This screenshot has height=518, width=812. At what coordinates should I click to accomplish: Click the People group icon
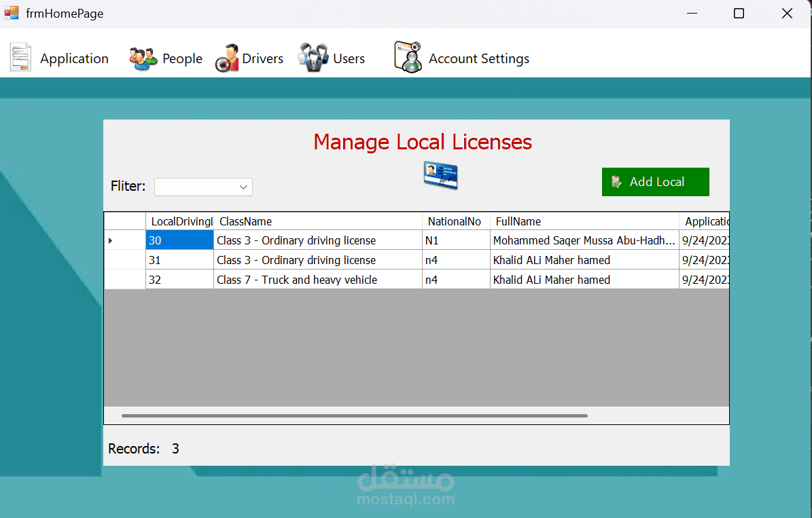point(143,59)
